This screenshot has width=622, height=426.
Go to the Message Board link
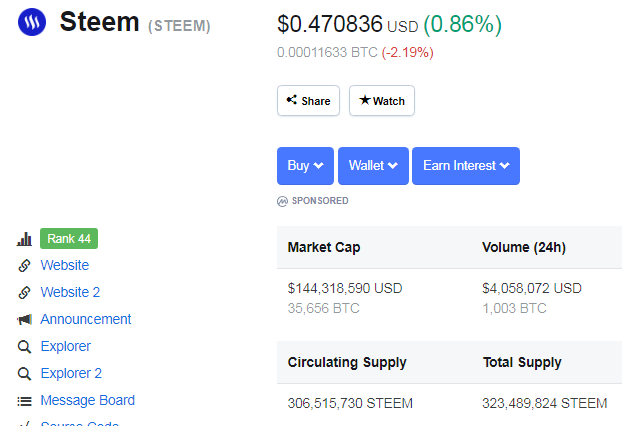coord(87,401)
